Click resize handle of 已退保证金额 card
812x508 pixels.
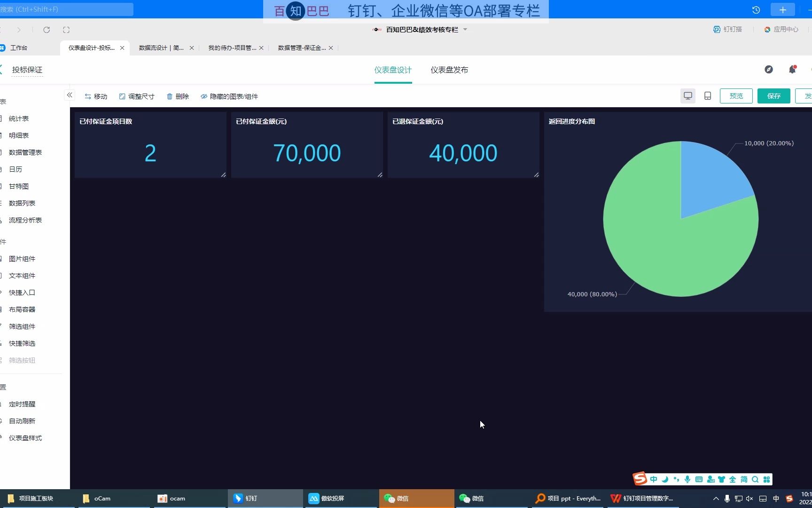coord(536,175)
